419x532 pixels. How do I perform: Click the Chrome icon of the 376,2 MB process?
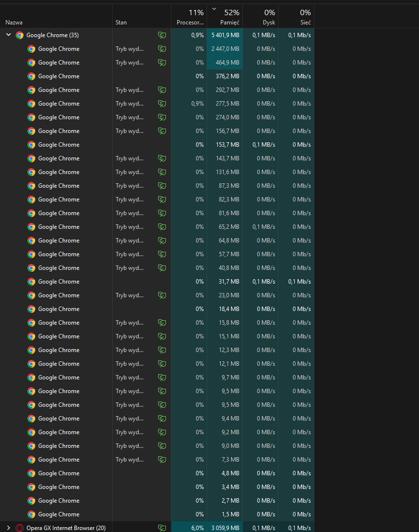(31, 76)
